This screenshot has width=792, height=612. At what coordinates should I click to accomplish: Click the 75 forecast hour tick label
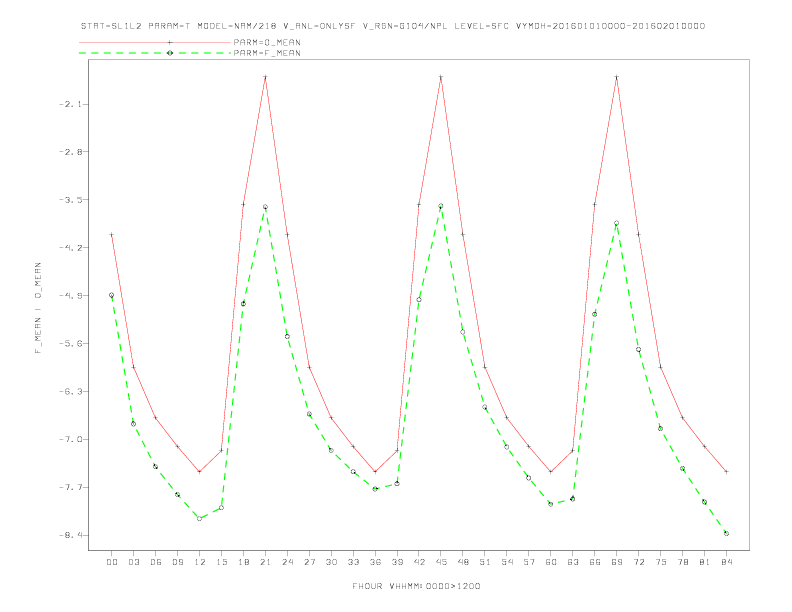coord(661,562)
